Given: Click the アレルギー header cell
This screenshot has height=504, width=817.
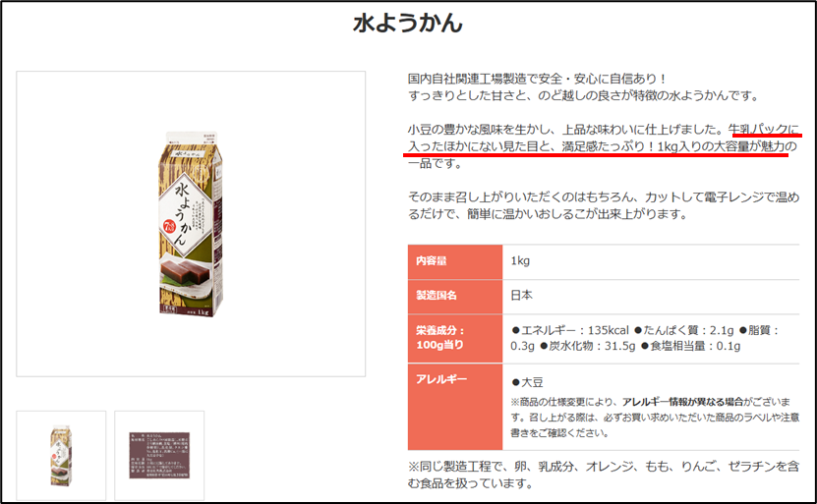Looking at the screenshot, I should coord(455,407).
